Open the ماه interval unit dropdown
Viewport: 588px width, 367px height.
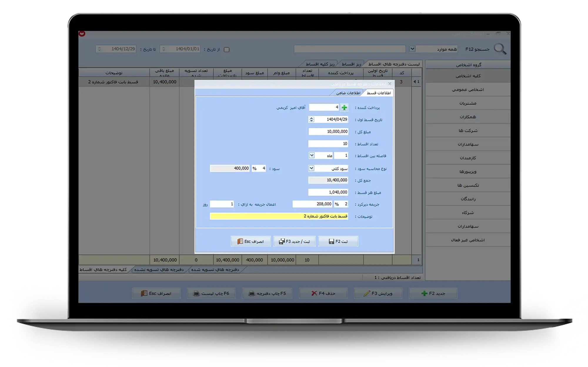(x=312, y=155)
